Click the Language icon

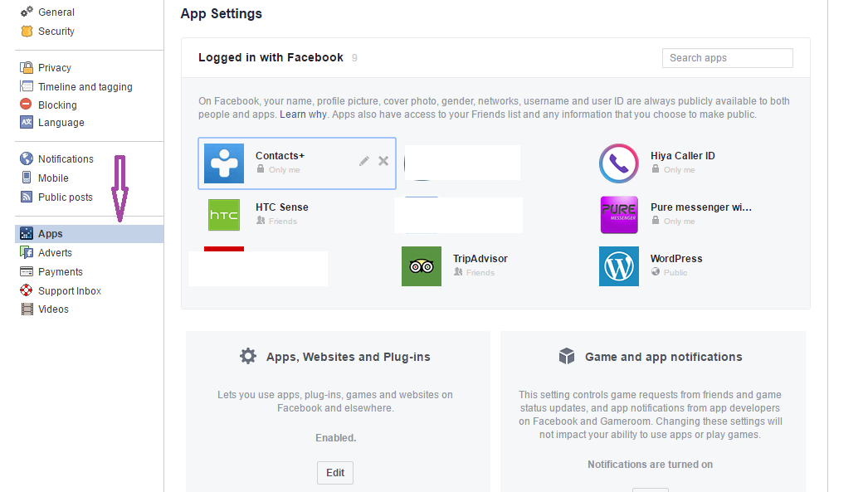[x=27, y=122]
